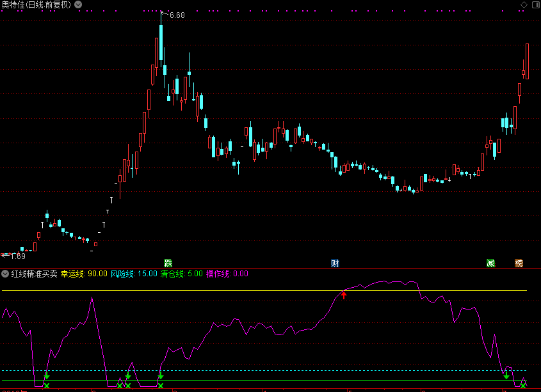Click the square icon at top right corner
The width and height of the screenshot is (541, 392).
(535, 4)
